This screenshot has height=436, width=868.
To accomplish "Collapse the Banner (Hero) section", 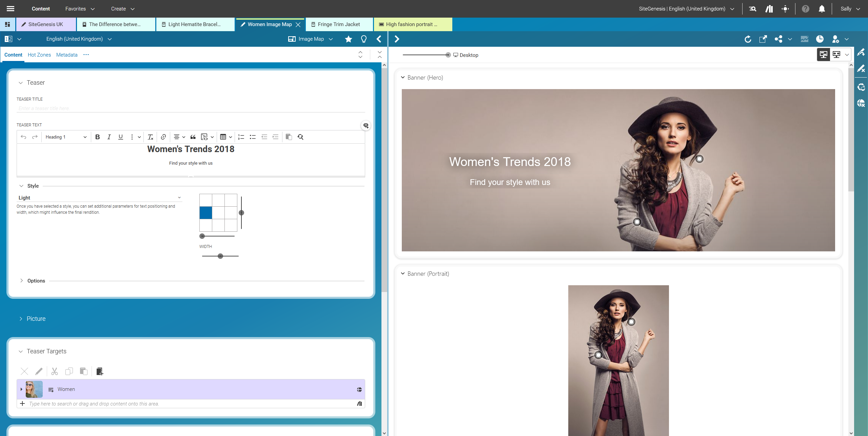I will tap(403, 78).
